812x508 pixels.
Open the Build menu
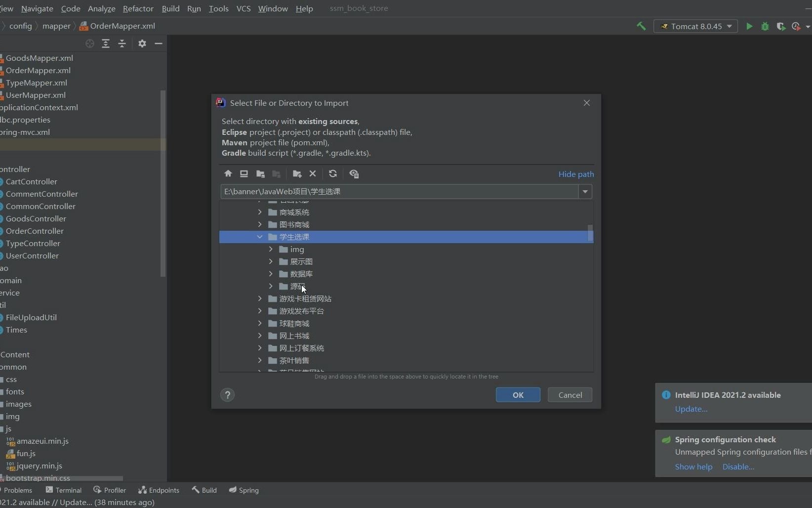(170, 8)
